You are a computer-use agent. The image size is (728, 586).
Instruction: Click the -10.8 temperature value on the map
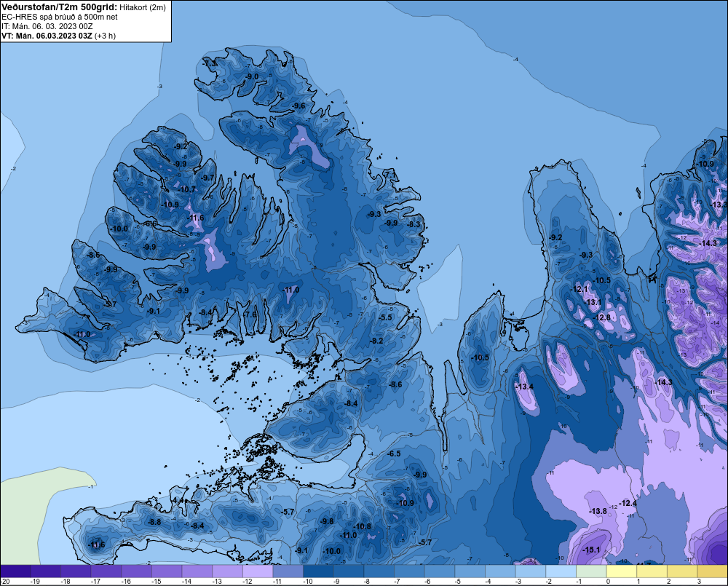pyautogui.click(x=363, y=526)
